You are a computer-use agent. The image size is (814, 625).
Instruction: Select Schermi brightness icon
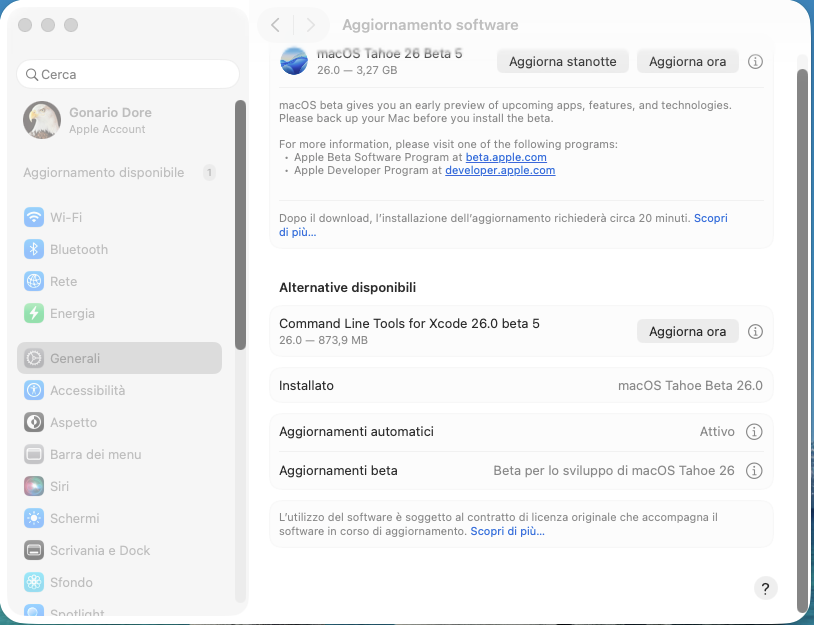(x=34, y=519)
